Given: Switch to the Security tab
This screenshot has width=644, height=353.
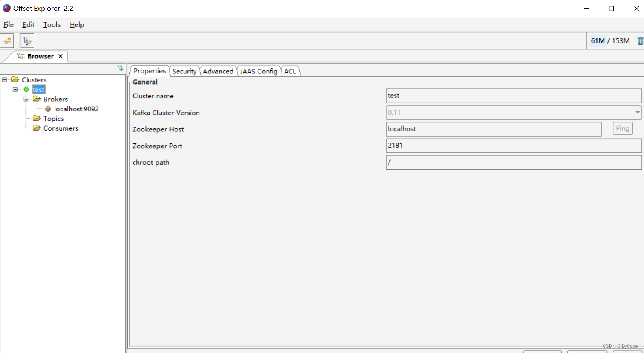Looking at the screenshot, I should tap(184, 71).
